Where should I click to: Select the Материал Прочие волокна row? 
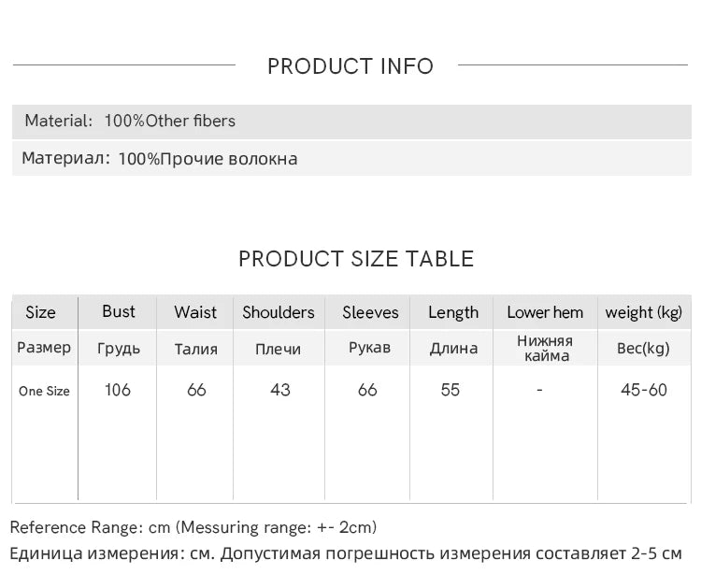(x=351, y=158)
